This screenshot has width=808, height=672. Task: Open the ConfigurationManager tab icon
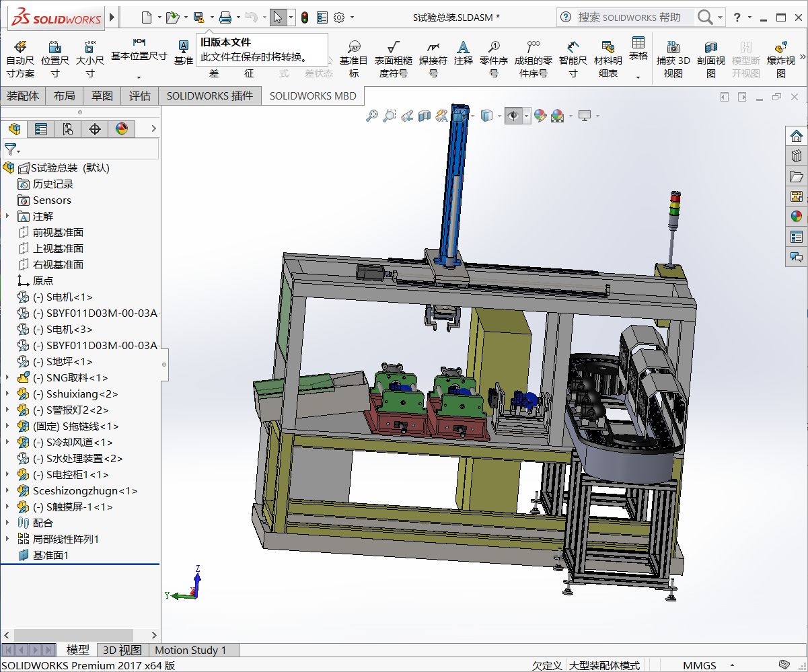point(67,129)
